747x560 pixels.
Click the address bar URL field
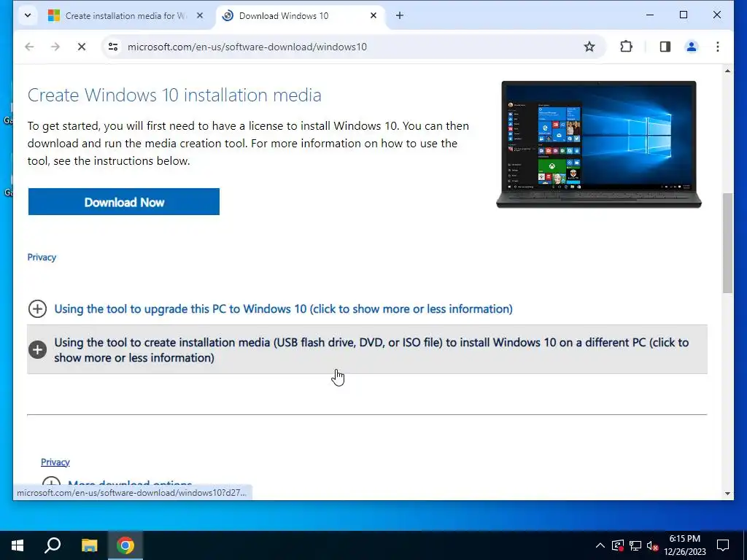pyautogui.click(x=352, y=47)
